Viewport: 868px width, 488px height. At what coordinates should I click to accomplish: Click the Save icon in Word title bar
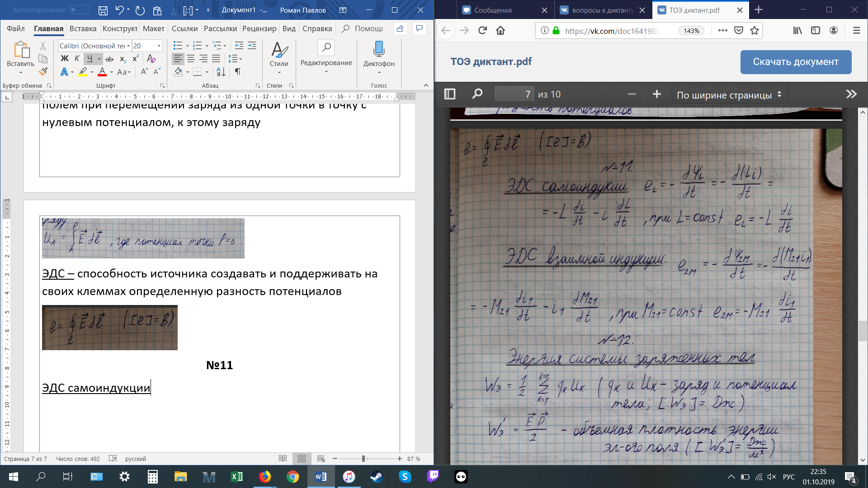point(103,10)
